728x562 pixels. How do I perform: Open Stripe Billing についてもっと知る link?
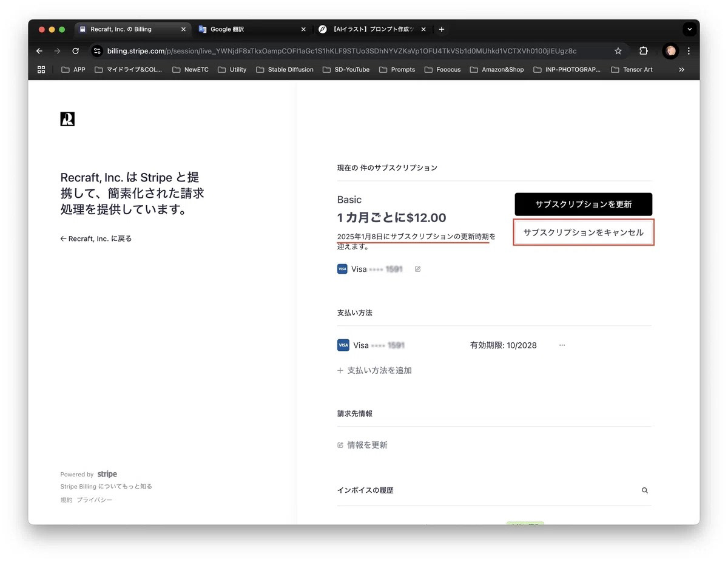pos(106,486)
